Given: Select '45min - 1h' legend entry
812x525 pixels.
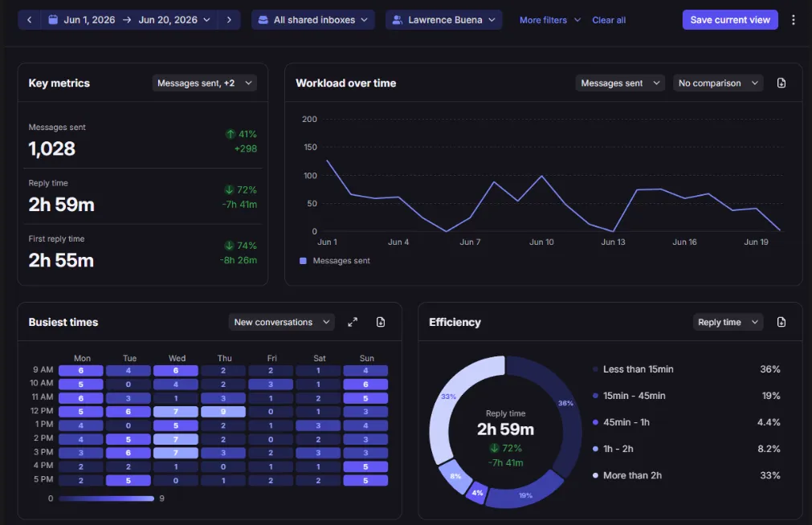Looking at the screenshot, I should click(x=626, y=422).
